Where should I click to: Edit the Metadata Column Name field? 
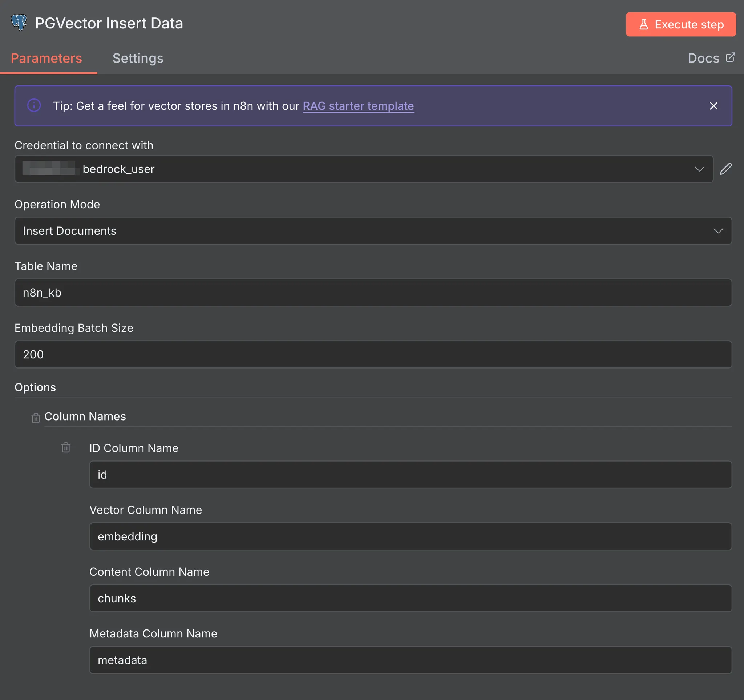410,660
